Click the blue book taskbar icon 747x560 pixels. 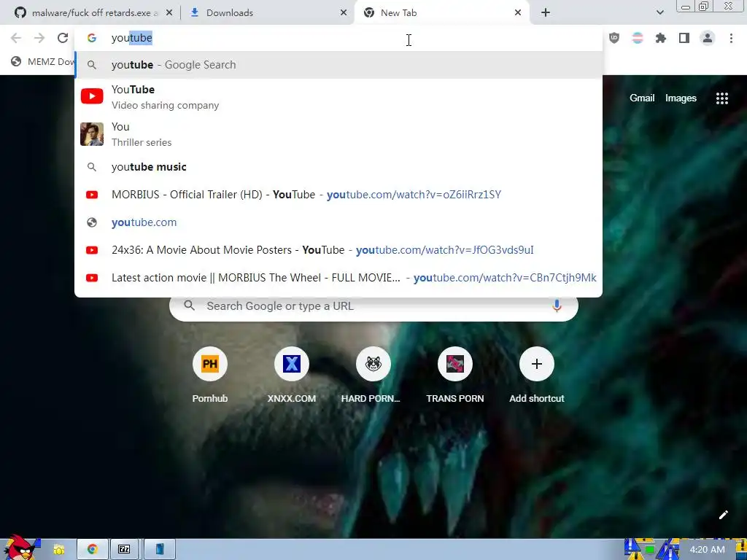coord(160,550)
